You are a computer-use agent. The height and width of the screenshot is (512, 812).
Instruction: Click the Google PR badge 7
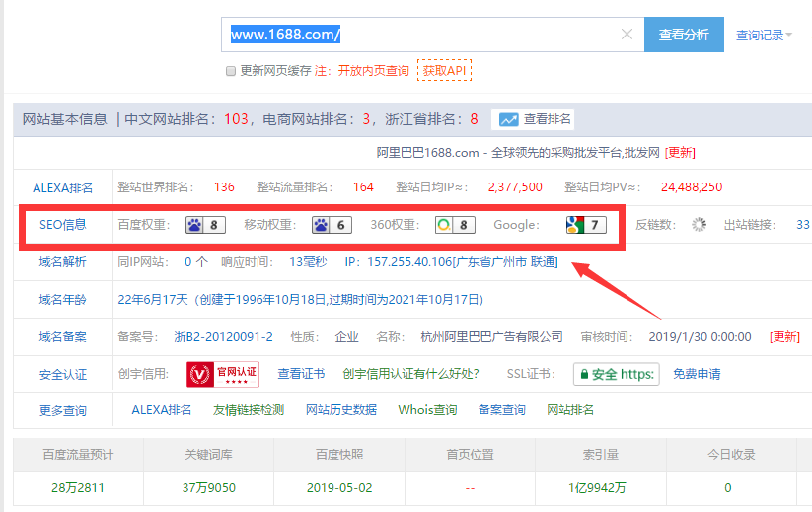pos(586,225)
